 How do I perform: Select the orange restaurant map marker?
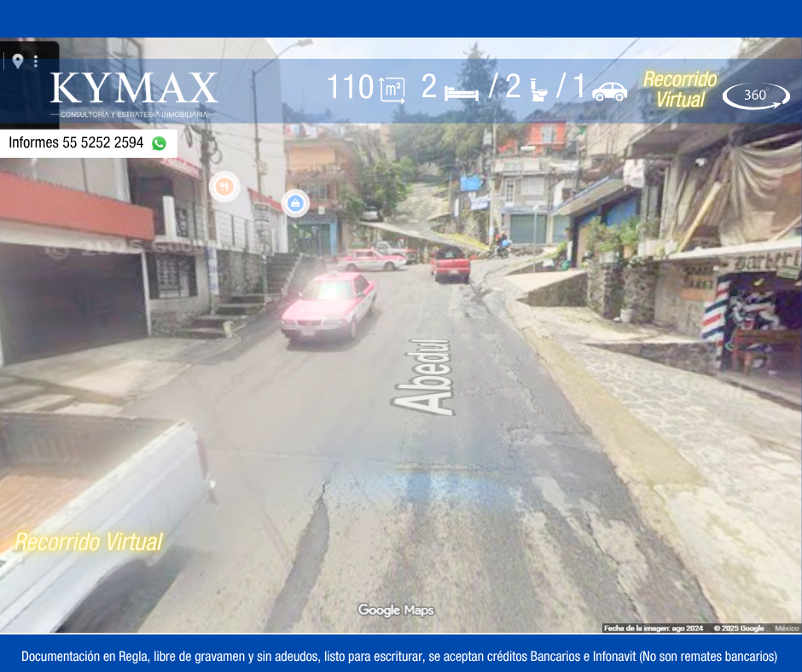(x=224, y=186)
